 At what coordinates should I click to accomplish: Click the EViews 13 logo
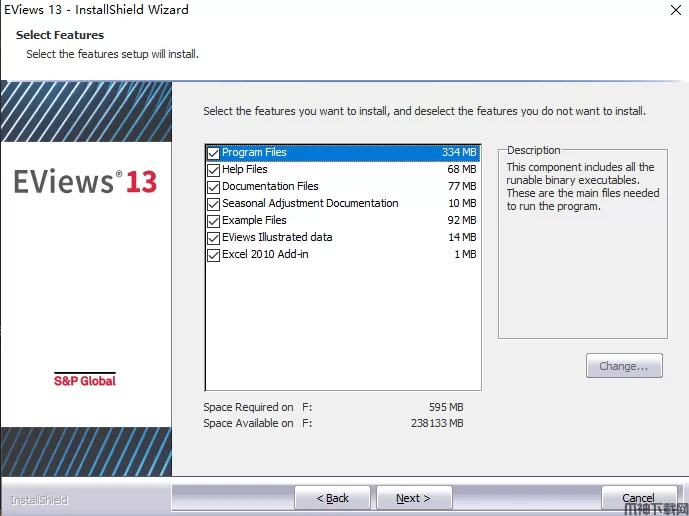click(85, 182)
